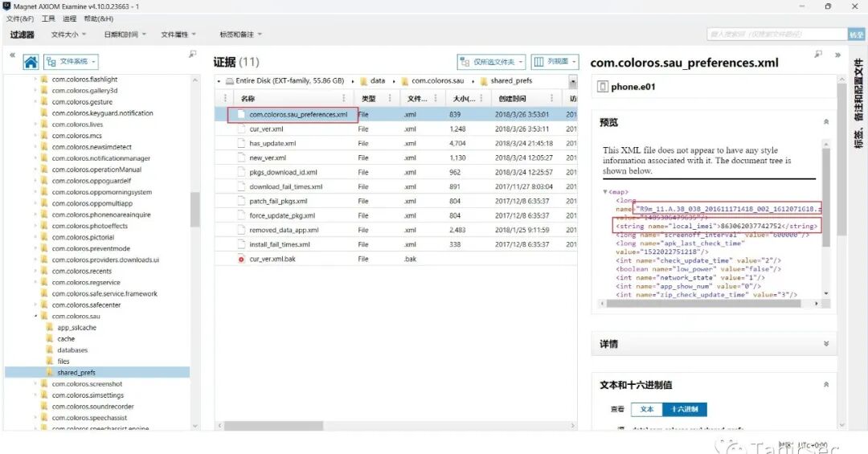Collapse the <map> XML node triangle
Viewport: 868px width, 454px height.
[605, 191]
